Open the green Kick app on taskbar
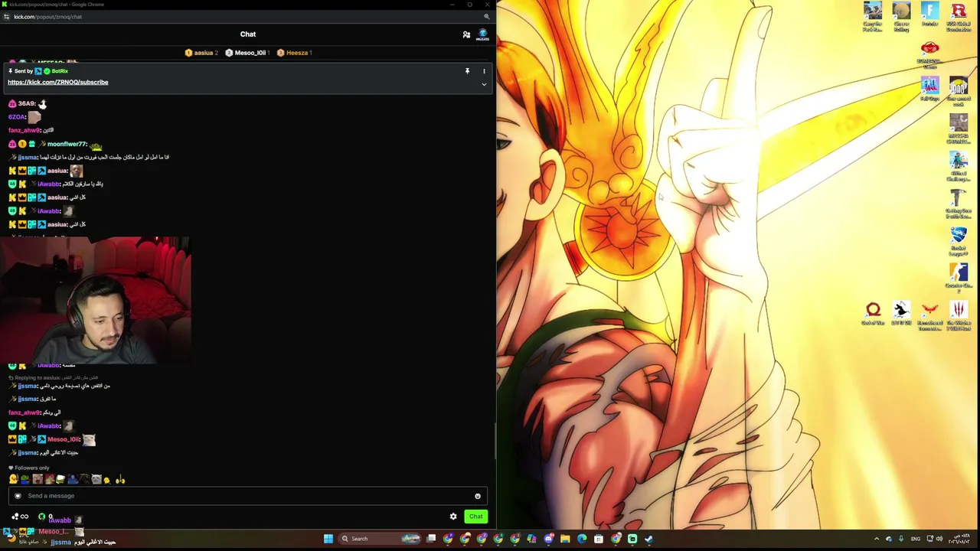This screenshot has width=980, height=551. tap(632, 539)
